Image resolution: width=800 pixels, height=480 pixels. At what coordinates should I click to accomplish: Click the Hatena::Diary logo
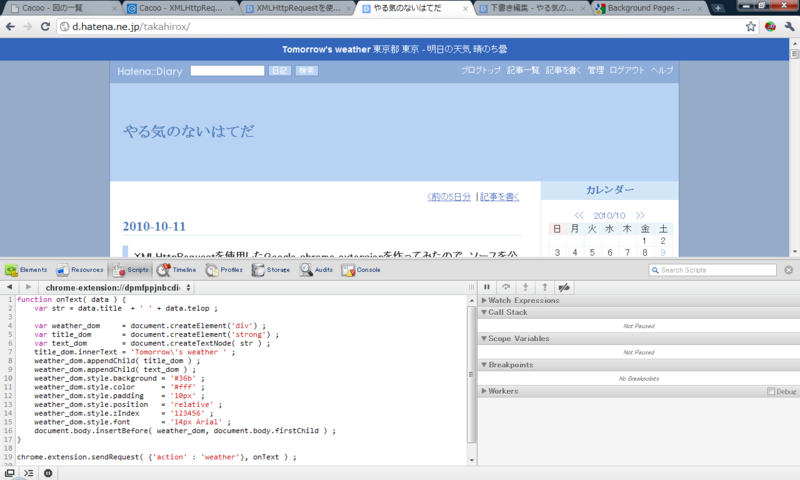(x=149, y=71)
